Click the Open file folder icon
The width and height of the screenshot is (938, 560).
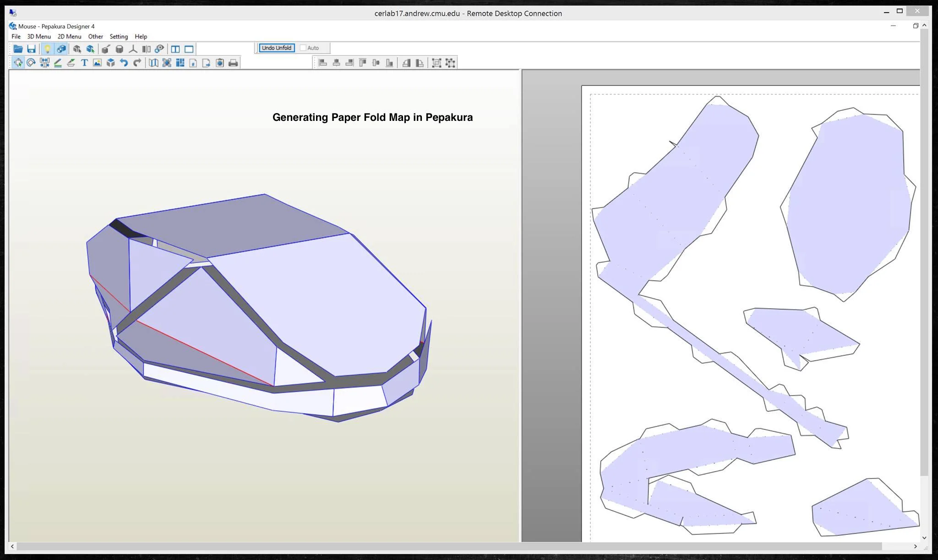tap(18, 49)
